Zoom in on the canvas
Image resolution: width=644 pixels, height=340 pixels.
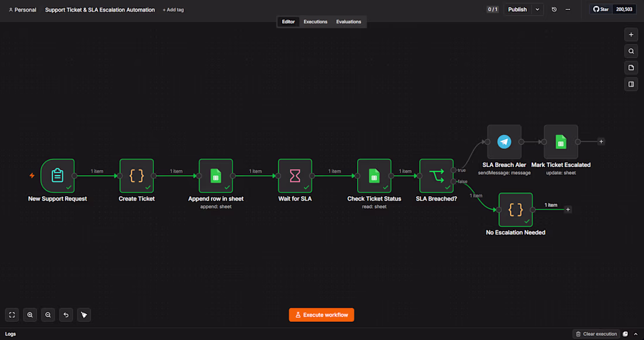(30, 315)
